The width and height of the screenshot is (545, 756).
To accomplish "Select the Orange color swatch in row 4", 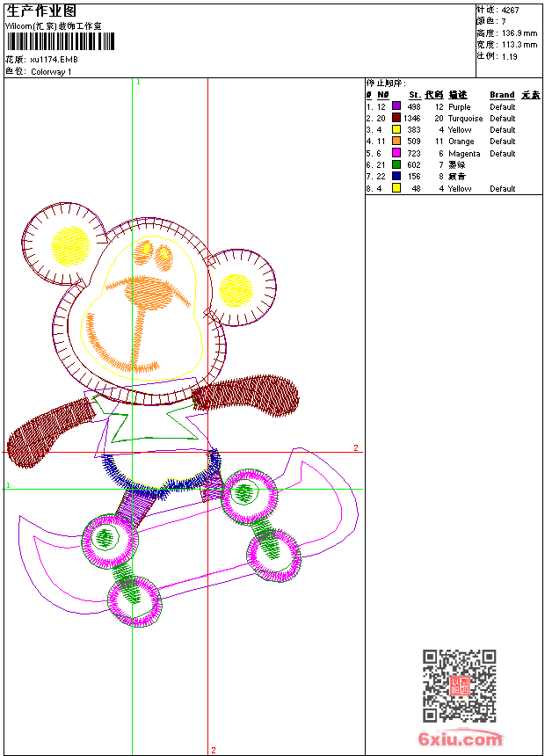I will pos(396,141).
